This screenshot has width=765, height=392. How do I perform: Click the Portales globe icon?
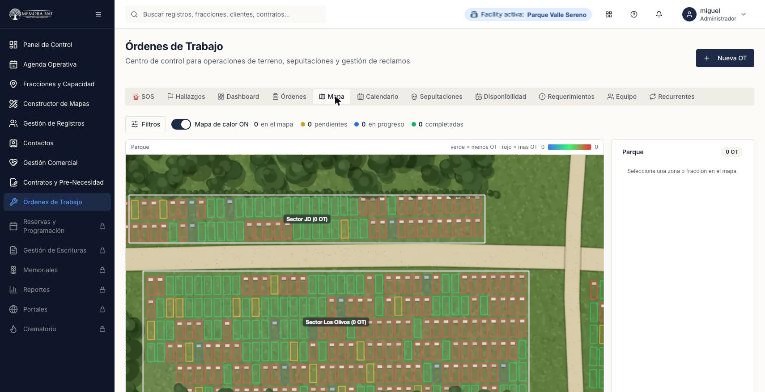tap(14, 309)
